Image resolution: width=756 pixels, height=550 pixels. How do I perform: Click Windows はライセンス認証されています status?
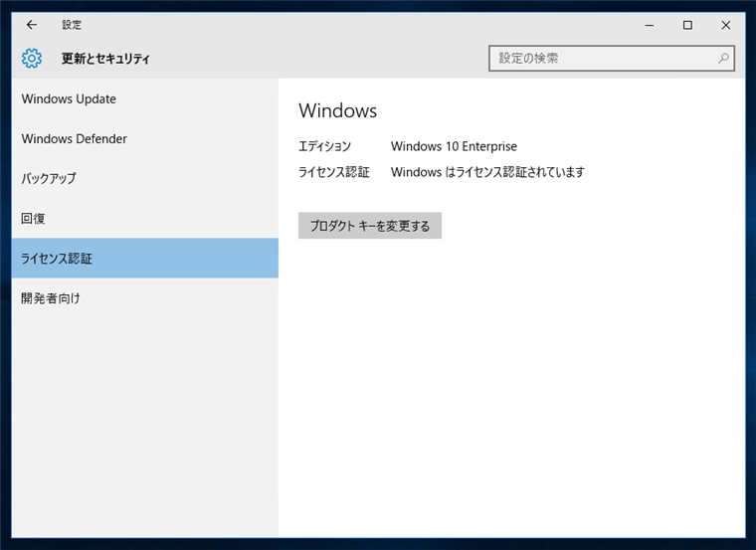pyautogui.click(x=487, y=172)
